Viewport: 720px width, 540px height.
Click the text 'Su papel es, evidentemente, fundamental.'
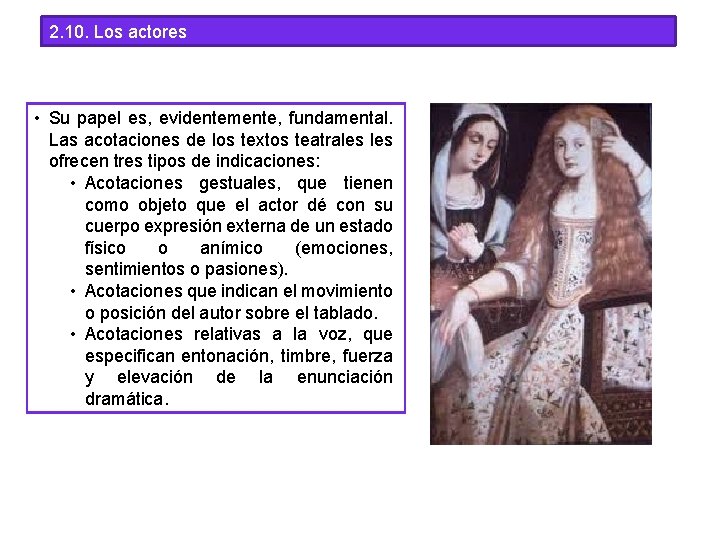(x=221, y=118)
